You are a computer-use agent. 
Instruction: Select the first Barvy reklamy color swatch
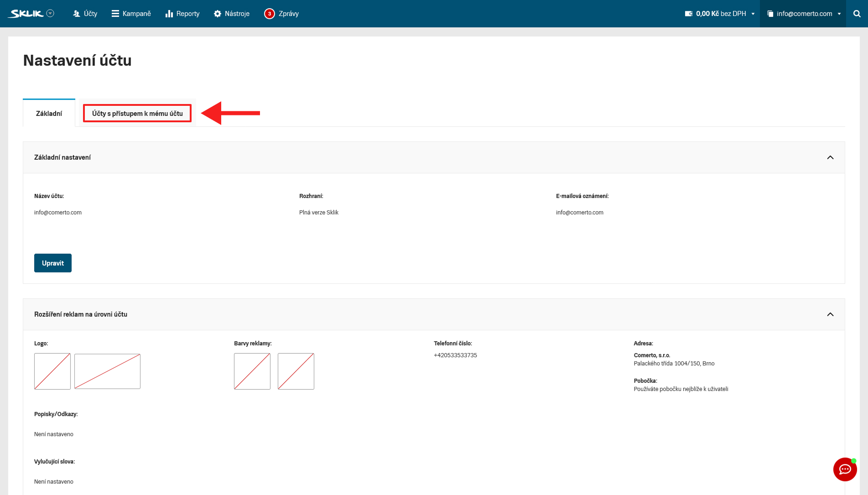(x=252, y=371)
